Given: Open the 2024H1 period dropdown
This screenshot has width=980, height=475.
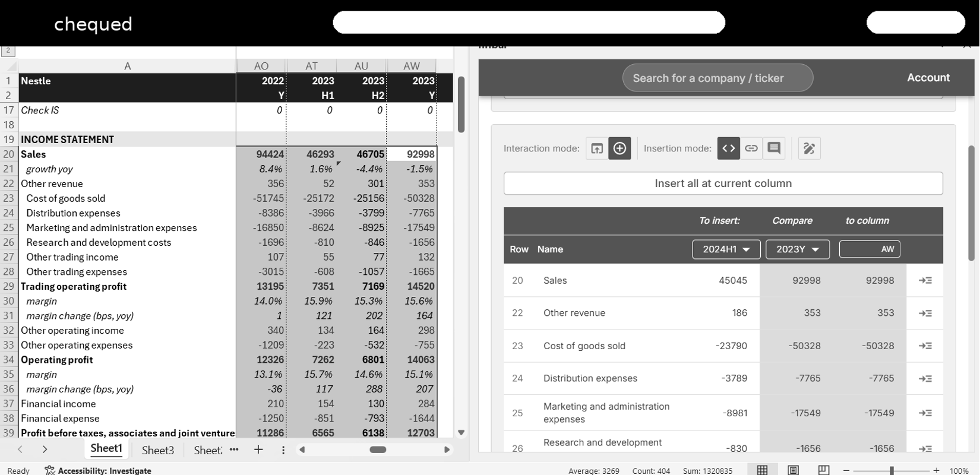Looking at the screenshot, I should pyautogui.click(x=726, y=249).
